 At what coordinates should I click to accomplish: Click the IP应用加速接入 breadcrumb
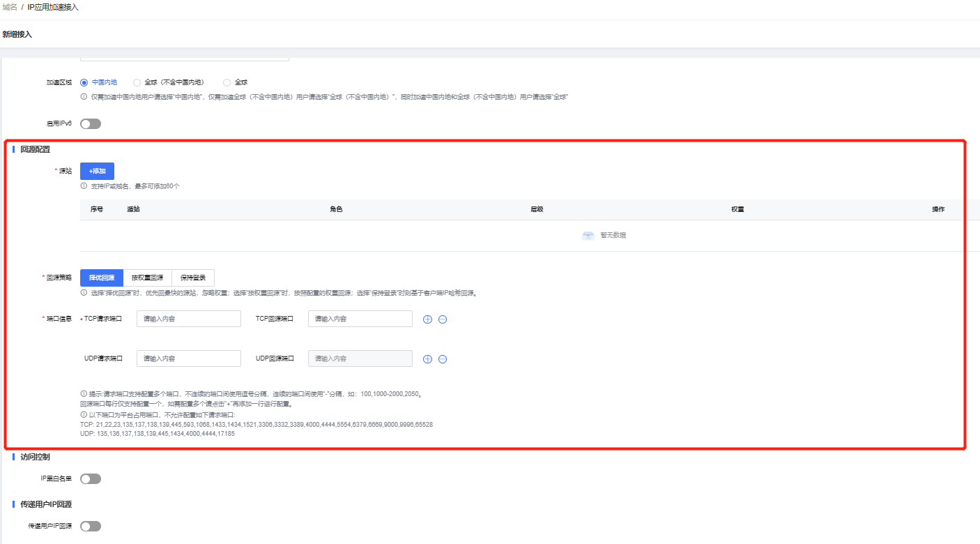pos(53,7)
